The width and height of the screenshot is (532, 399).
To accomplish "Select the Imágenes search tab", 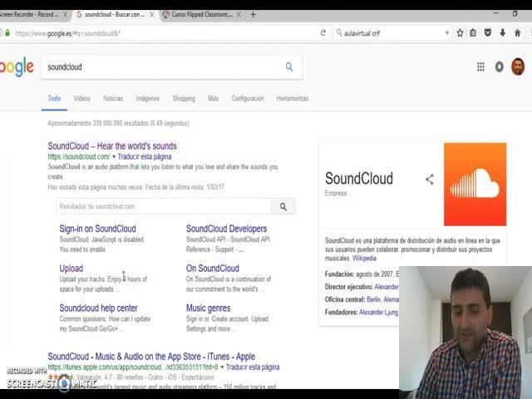I will click(148, 98).
